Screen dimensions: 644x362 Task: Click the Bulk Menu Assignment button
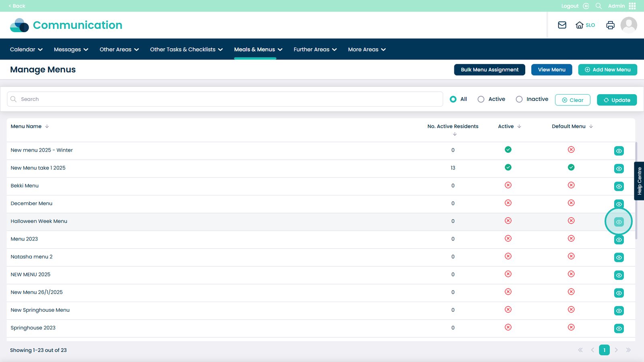(x=489, y=70)
